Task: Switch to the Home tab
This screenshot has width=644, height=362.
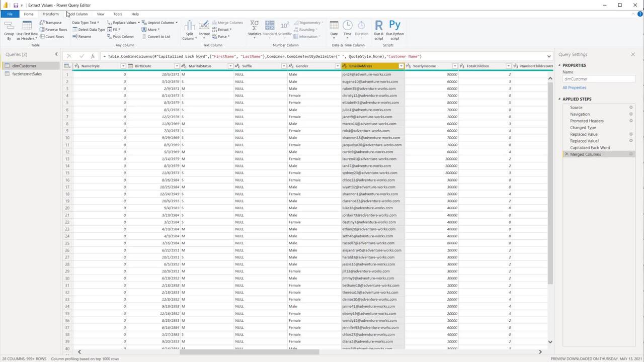Action: click(x=29, y=14)
